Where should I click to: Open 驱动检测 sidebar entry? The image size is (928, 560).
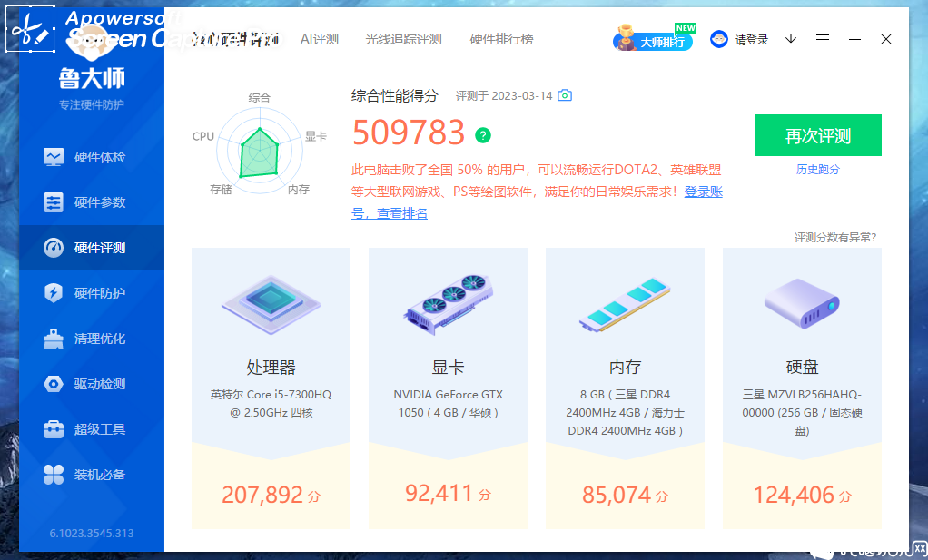point(91,384)
